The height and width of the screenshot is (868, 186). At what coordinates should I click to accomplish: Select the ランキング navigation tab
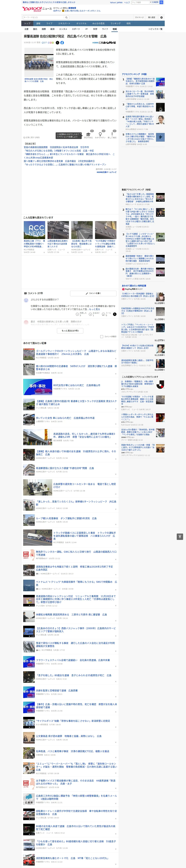115,24
